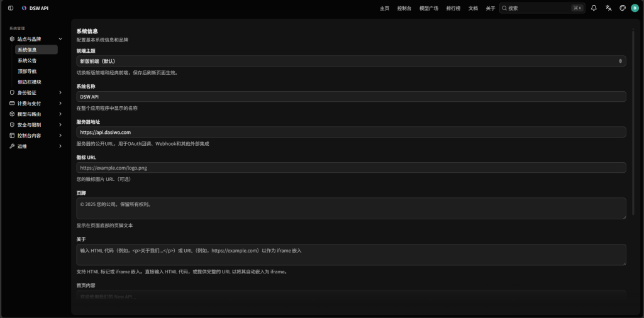Click the DSW API logo
This screenshot has height=318, width=644.
tap(35, 8)
